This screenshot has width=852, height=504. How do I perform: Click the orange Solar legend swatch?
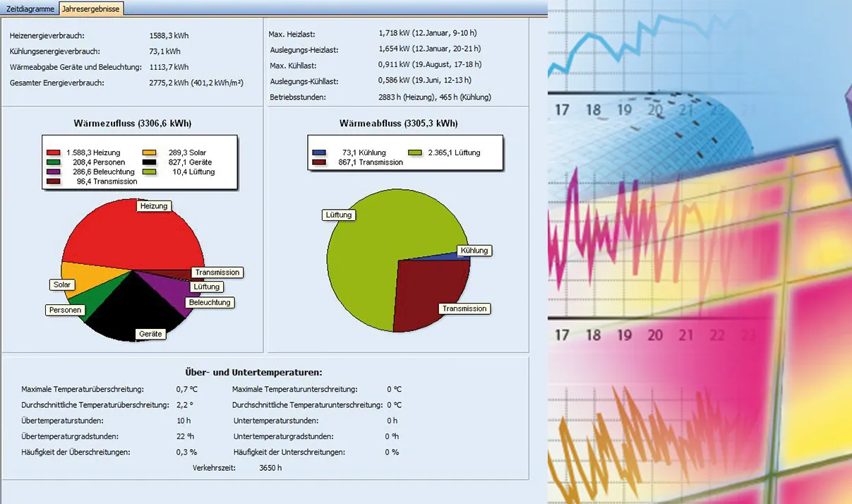click(x=149, y=152)
